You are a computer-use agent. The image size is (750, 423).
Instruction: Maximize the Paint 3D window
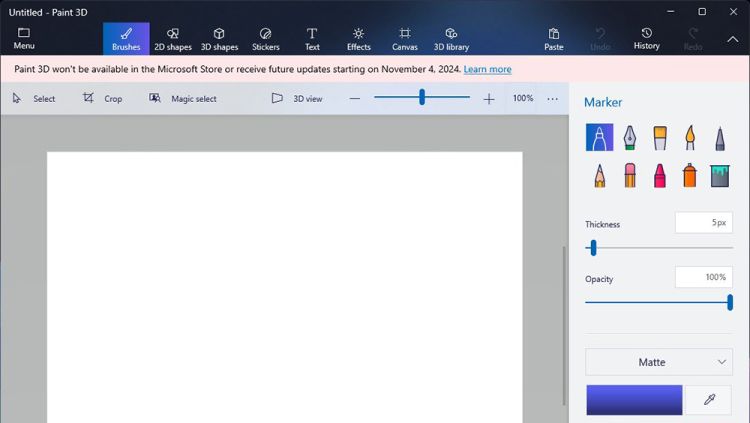[x=702, y=11]
